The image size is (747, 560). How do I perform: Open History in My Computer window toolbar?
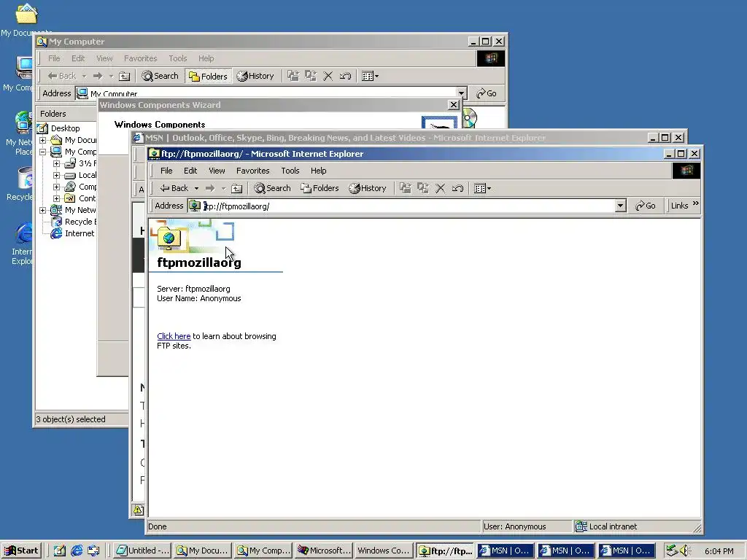(x=255, y=76)
